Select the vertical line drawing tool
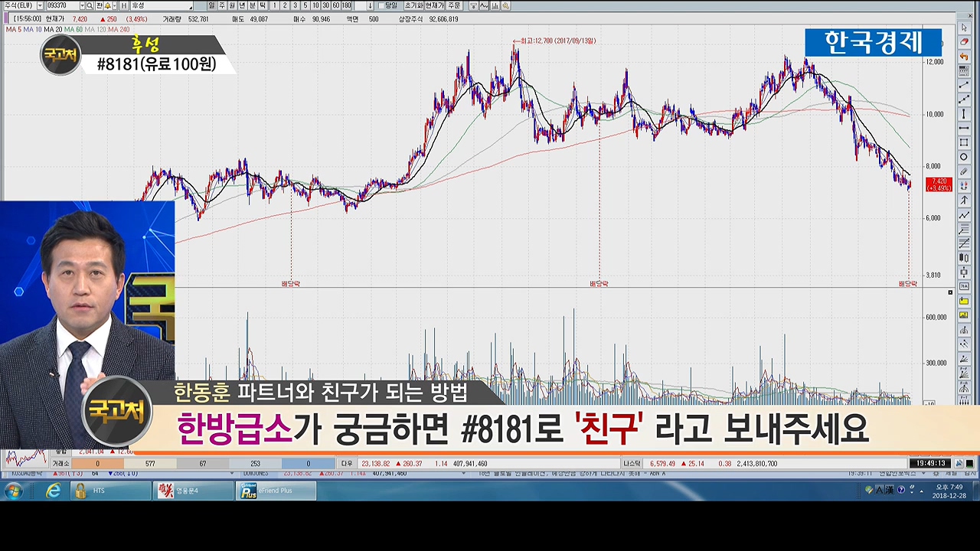 click(964, 114)
